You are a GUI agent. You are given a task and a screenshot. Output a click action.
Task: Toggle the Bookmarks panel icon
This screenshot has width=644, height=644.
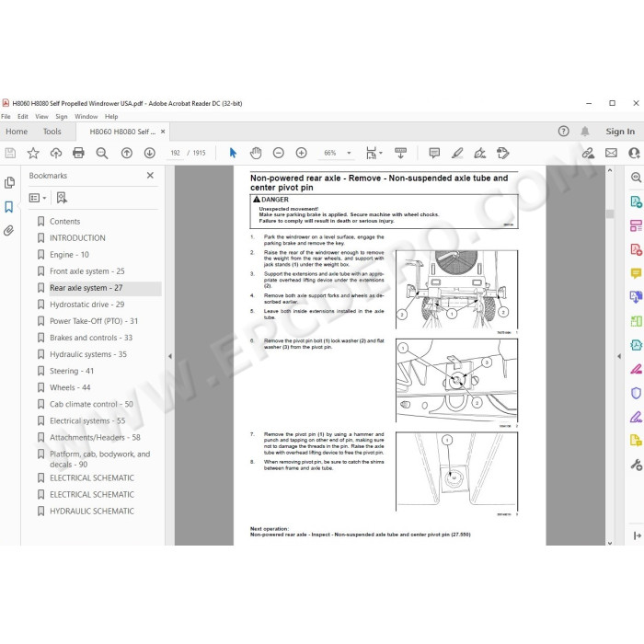(x=9, y=207)
